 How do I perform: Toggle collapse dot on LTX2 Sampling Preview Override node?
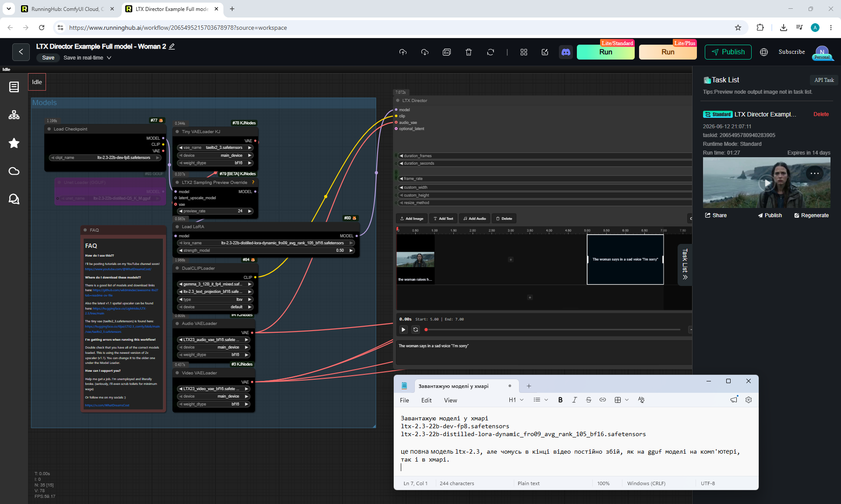[x=177, y=183]
